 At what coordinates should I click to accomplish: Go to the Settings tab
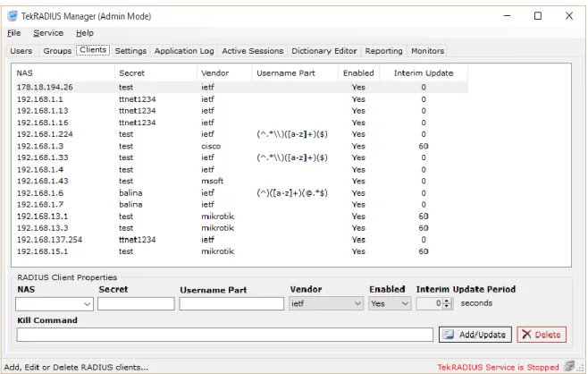(x=130, y=51)
